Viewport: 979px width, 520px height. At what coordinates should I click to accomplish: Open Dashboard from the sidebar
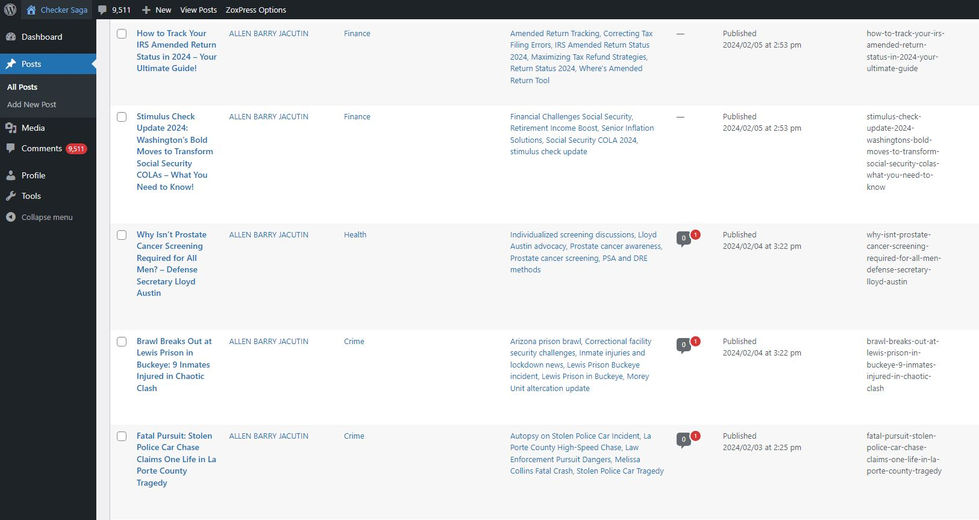(48, 37)
